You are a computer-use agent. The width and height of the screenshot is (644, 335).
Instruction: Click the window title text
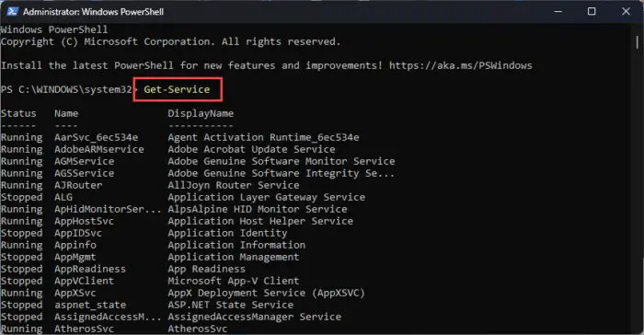pyautogui.click(x=93, y=12)
